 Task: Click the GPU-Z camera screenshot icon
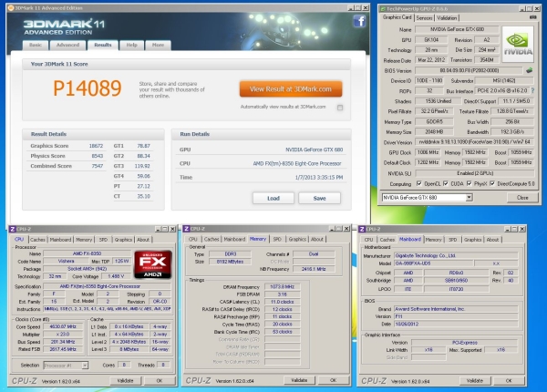coord(532,17)
